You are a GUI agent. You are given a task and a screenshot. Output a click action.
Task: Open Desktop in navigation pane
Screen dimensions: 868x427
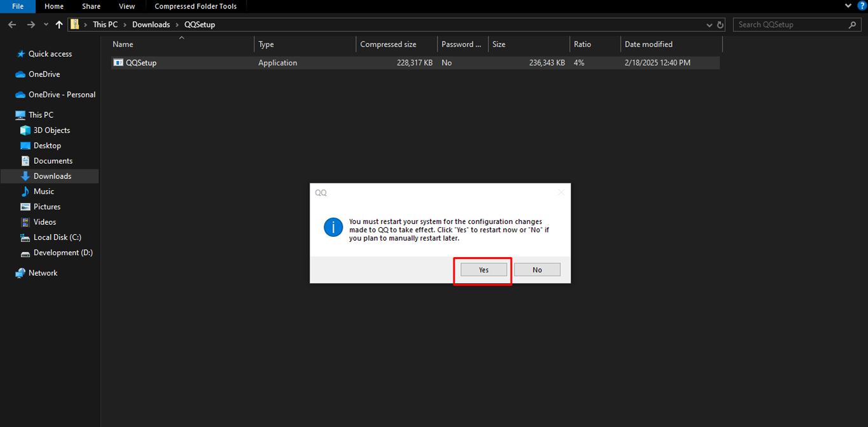(x=47, y=146)
